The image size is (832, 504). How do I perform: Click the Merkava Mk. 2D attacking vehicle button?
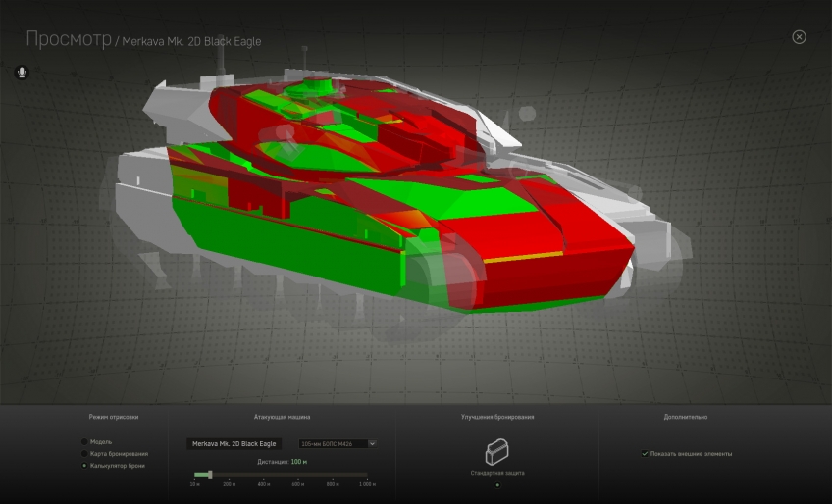pos(234,443)
